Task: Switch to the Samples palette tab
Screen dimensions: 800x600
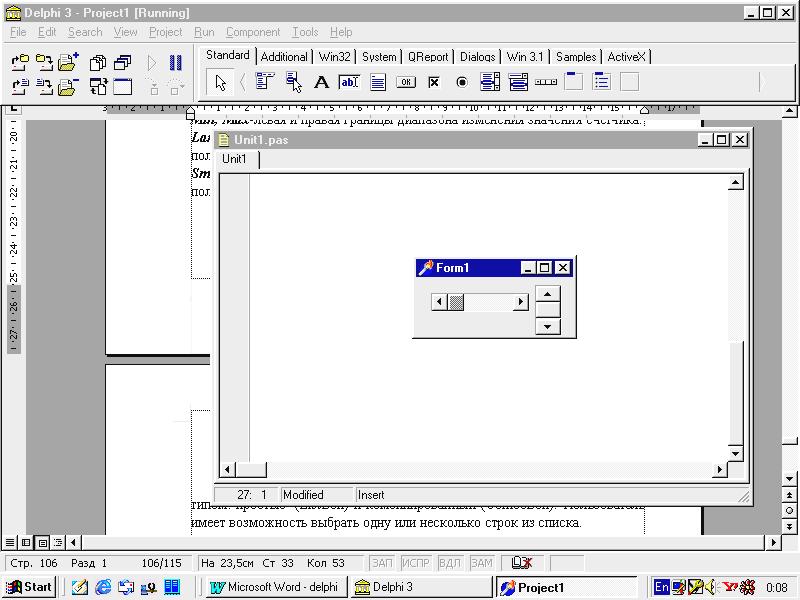Action: [x=576, y=57]
